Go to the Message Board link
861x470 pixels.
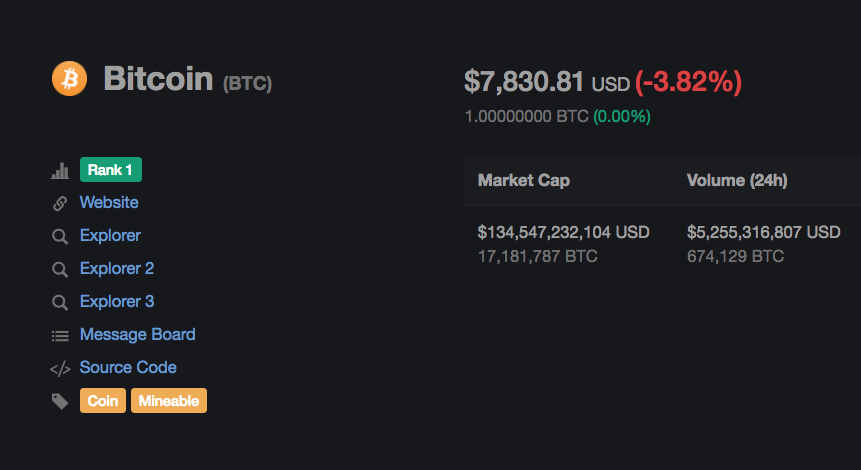137,335
